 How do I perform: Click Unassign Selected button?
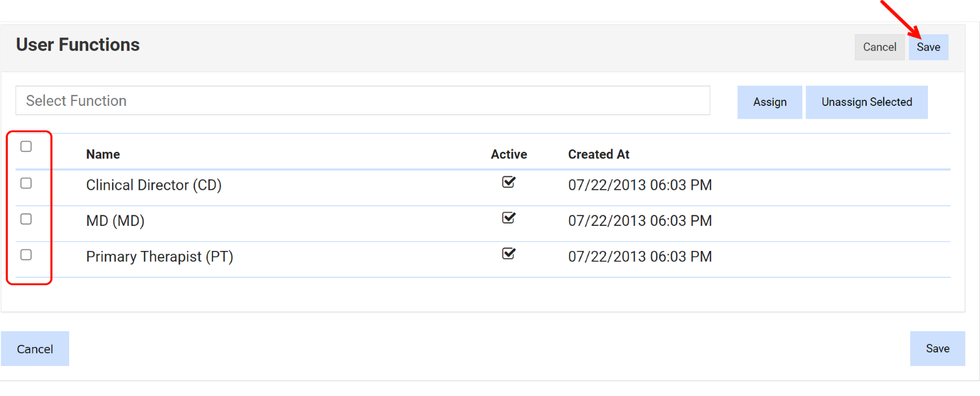click(866, 102)
